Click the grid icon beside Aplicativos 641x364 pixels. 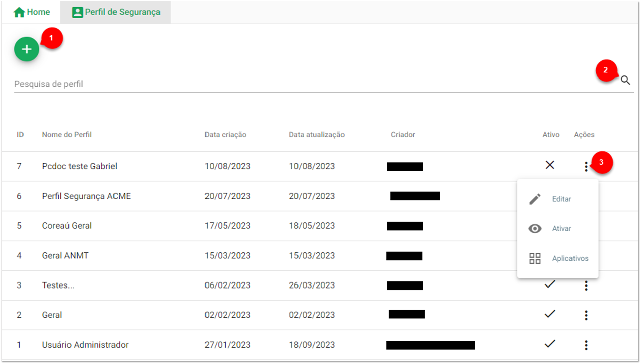(x=535, y=258)
